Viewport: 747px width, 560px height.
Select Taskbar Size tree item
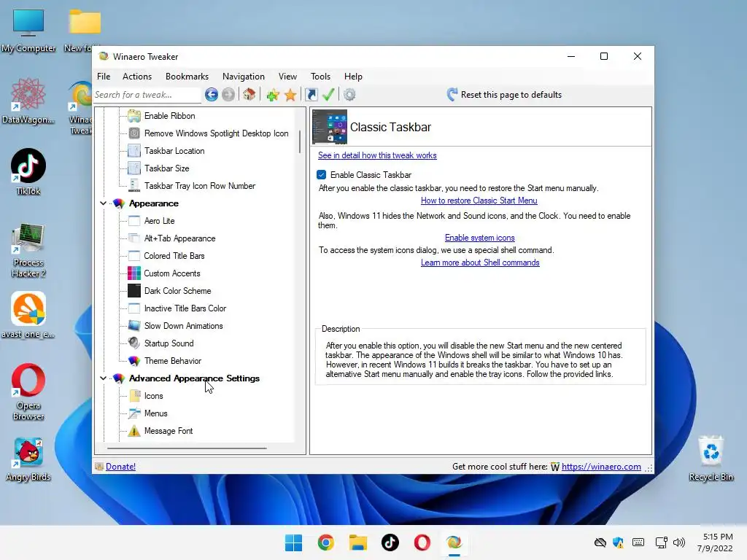tap(167, 168)
